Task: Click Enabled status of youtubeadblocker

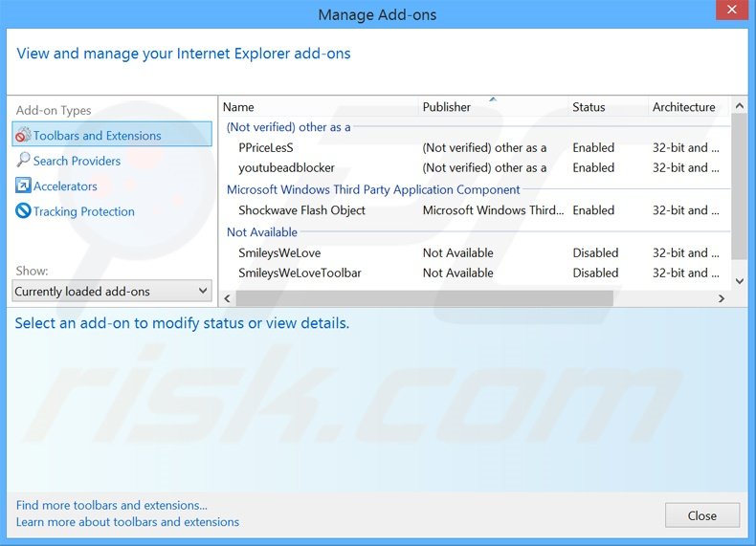Action: pyautogui.click(x=593, y=167)
